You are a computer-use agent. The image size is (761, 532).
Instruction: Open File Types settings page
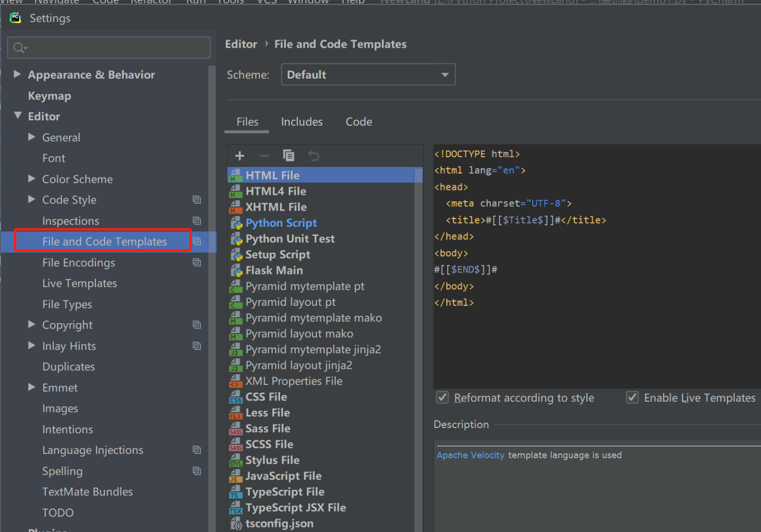[67, 304]
